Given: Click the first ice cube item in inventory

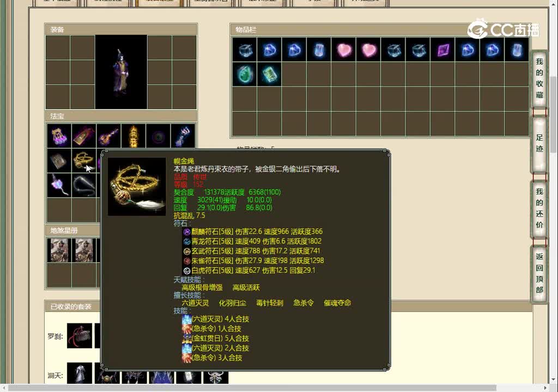Looking at the screenshot, I should click(245, 50).
